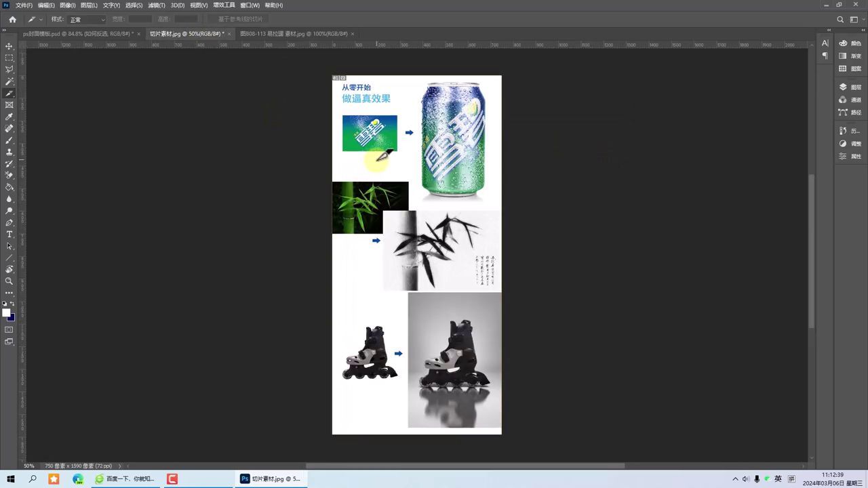This screenshot has width=868, height=488.
Task: Open workspace switcher dropdown
Action: point(856,20)
